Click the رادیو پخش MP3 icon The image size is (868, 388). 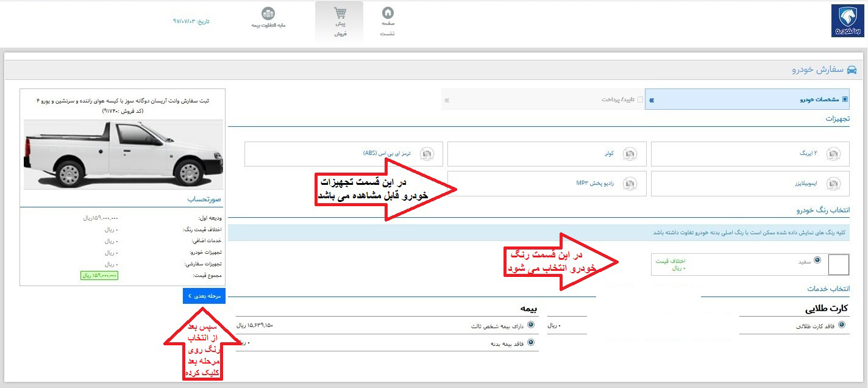(x=630, y=184)
